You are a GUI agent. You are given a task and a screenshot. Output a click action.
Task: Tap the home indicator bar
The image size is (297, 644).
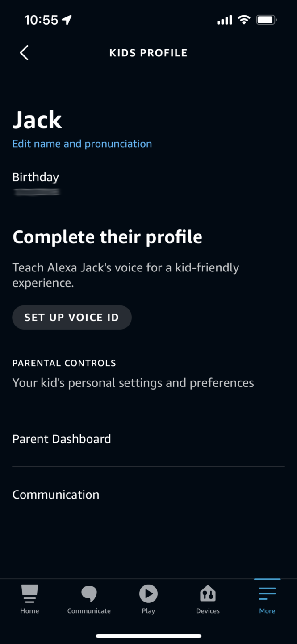148,636
